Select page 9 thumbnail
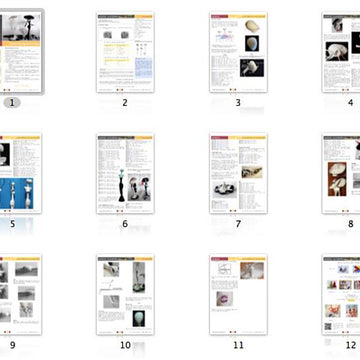360x360 pixels. [20, 295]
